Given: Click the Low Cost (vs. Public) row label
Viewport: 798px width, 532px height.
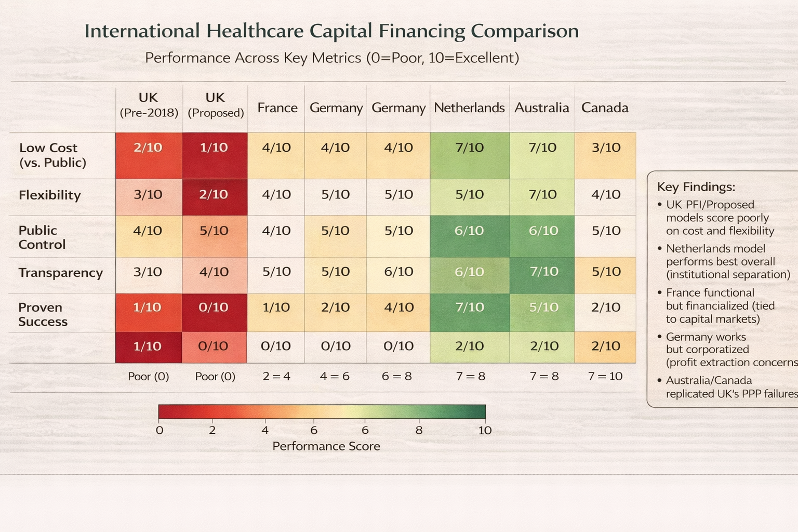Looking at the screenshot, I should point(52,155).
